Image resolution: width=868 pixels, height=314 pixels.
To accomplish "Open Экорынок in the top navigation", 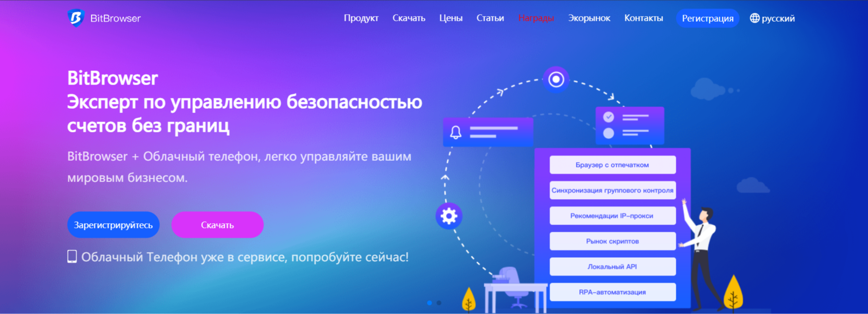I will click(x=589, y=18).
